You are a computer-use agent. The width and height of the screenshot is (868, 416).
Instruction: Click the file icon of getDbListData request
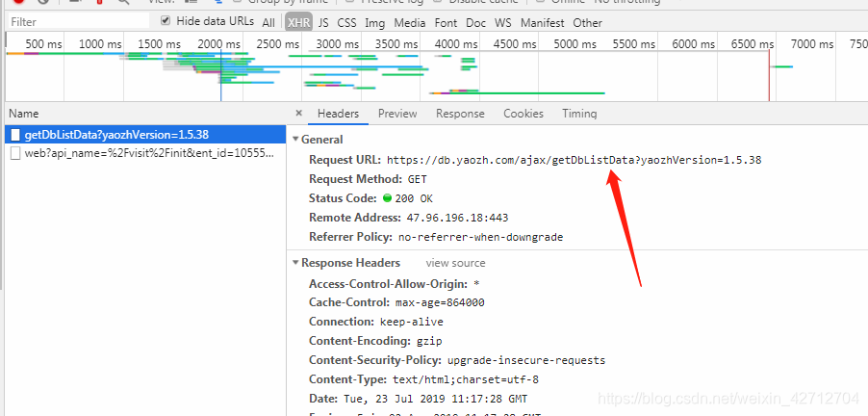pyautogui.click(x=15, y=135)
